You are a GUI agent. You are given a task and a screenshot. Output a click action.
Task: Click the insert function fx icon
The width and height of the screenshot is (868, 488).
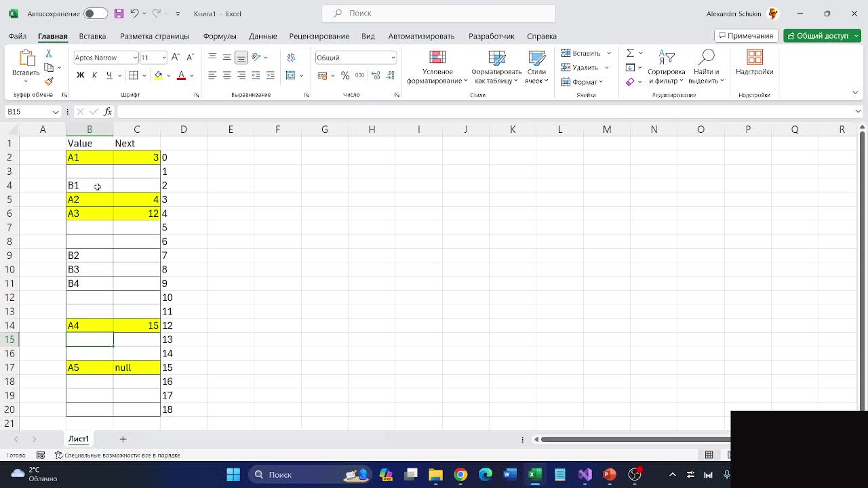(107, 112)
